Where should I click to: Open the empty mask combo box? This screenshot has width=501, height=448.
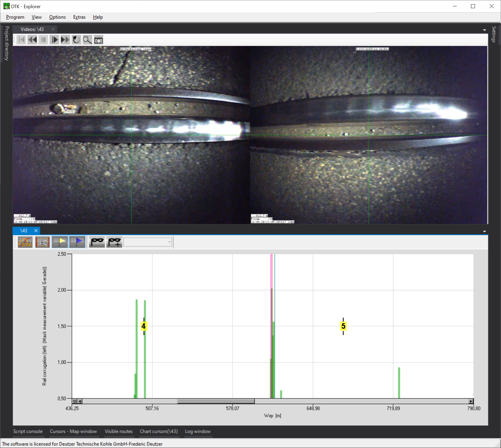tap(148, 242)
